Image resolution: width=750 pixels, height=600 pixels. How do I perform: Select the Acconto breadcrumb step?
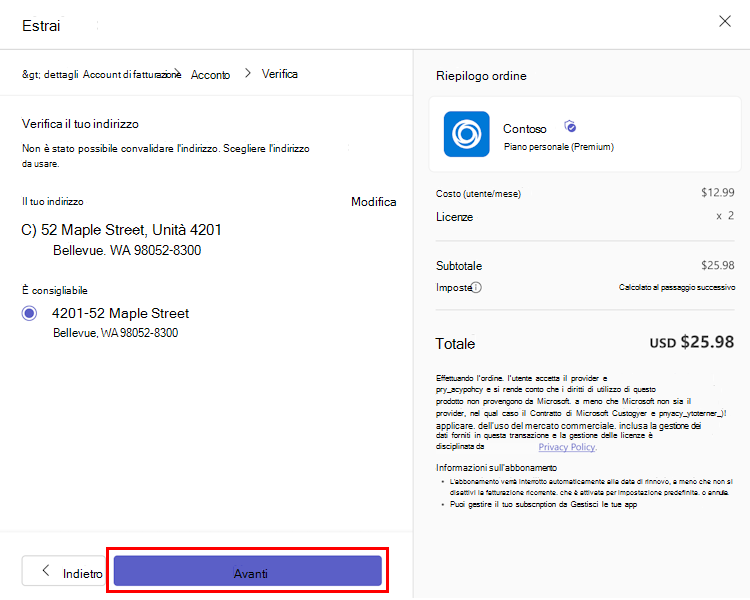[x=210, y=75]
